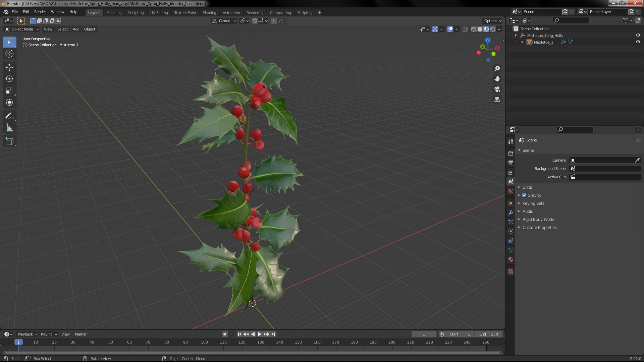Click the viewport zoom magnifier icon

(x=497, y=69)
